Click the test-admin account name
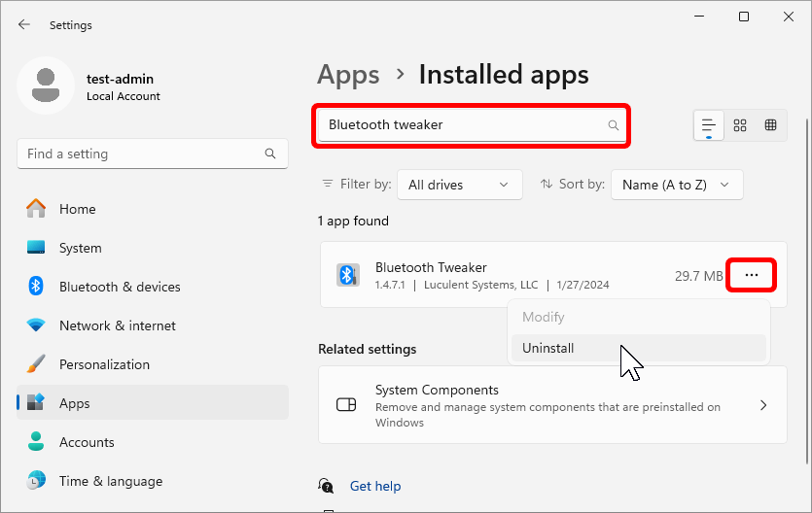Viewport: 812px width, 513px height. point(120,79)
